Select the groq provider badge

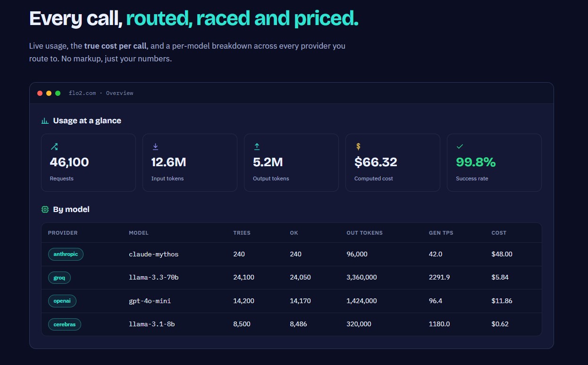point(59,278)
